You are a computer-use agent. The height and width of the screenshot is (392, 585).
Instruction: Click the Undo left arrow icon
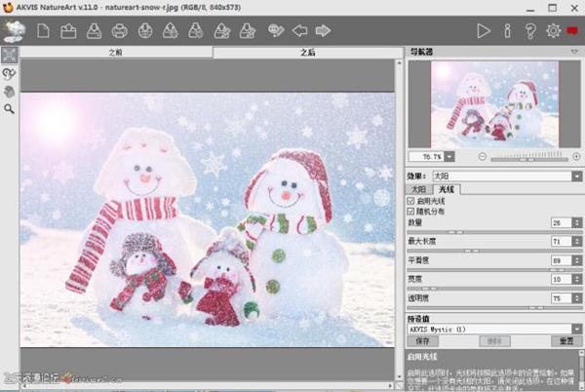299,31
